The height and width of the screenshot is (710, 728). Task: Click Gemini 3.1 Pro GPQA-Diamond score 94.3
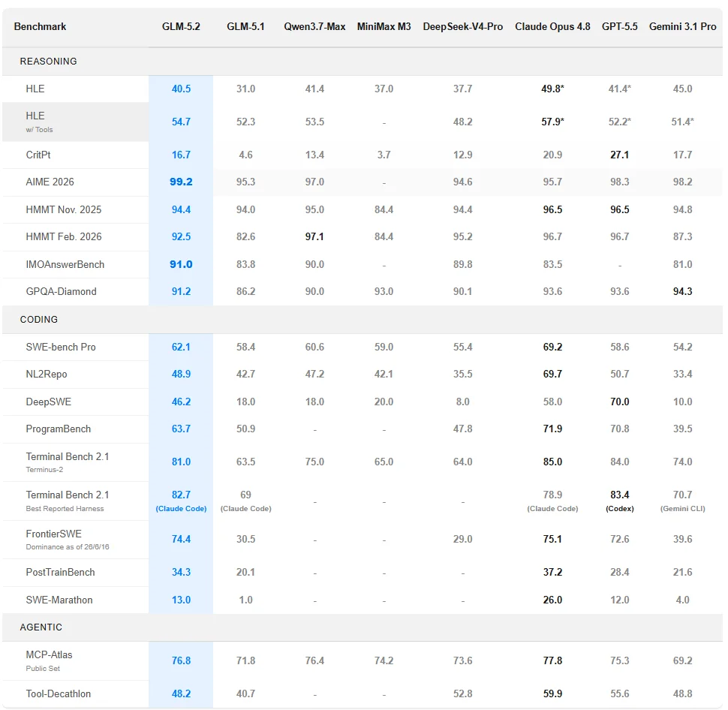point(682,292)
